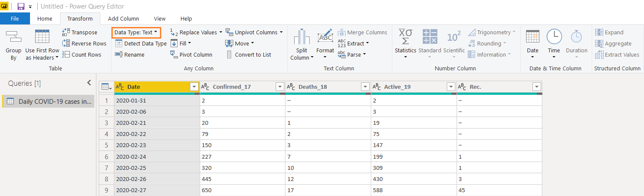
Task: Switch to the Add Column tab
Action: (123, 18)
